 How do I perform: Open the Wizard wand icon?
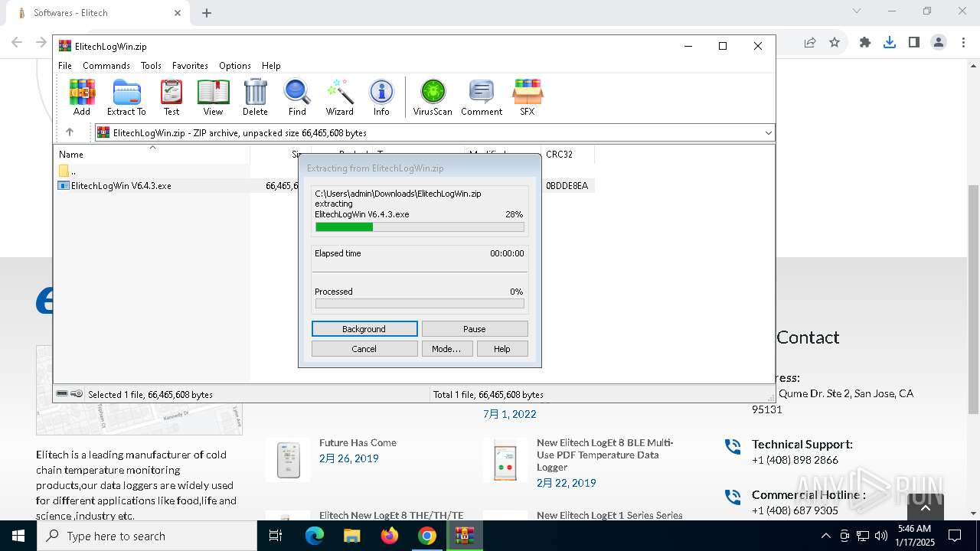[339, 97]
